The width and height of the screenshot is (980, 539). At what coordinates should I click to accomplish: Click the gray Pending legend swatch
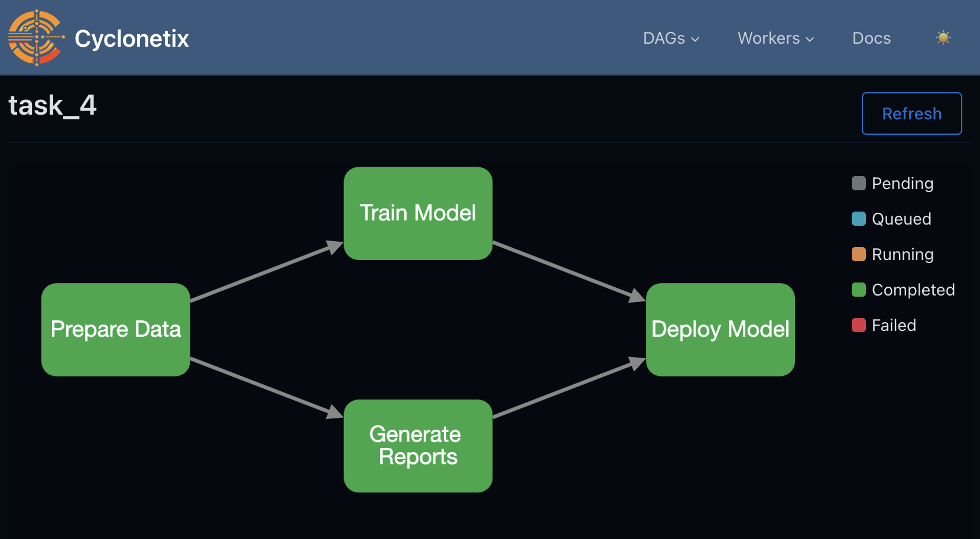[x=858, y=183]
